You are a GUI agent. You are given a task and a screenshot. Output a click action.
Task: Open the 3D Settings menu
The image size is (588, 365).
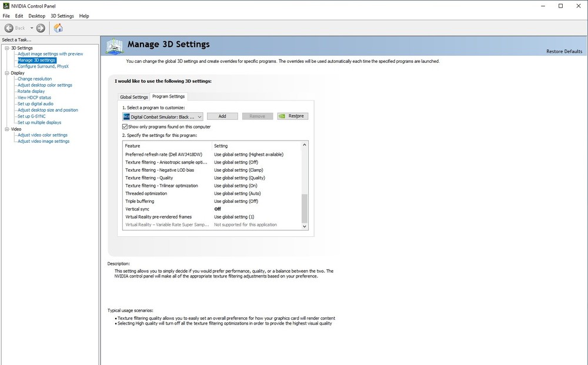coord(62,16)
